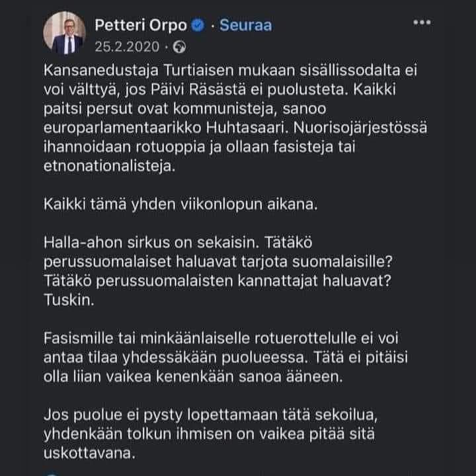Open the three-dot post options menu
Image resolution: width=476 pixels, height=476 pixels.
point(421,23)
